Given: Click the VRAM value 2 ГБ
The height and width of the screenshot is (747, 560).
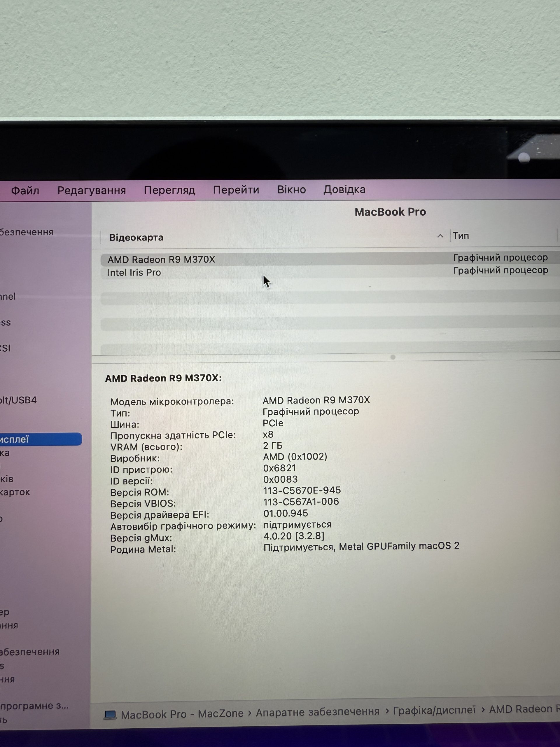Looking at the screenshot, I should (273, 446).
